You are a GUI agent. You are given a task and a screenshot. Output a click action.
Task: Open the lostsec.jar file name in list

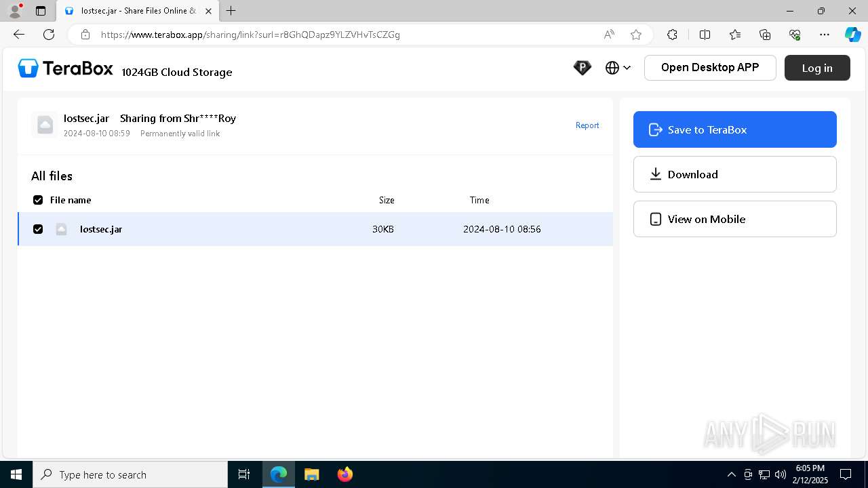click(101, 229)
